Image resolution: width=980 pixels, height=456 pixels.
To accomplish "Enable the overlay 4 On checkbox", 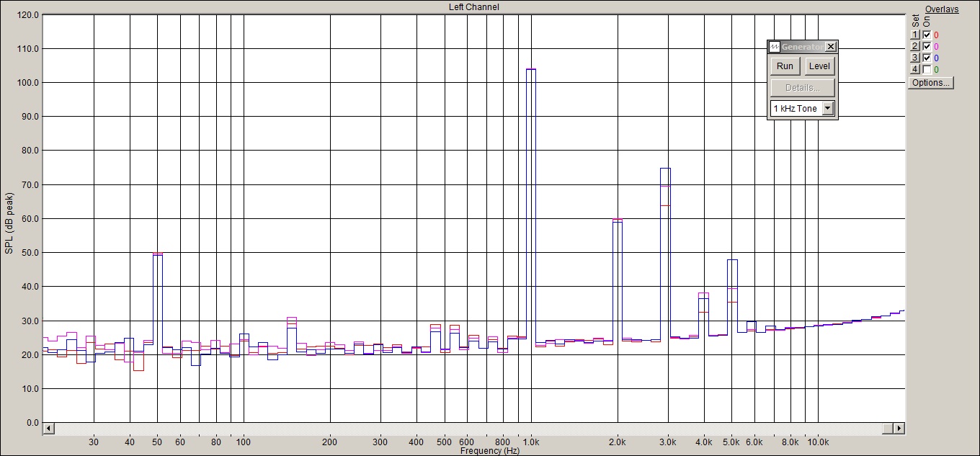I will coord(927,69).
